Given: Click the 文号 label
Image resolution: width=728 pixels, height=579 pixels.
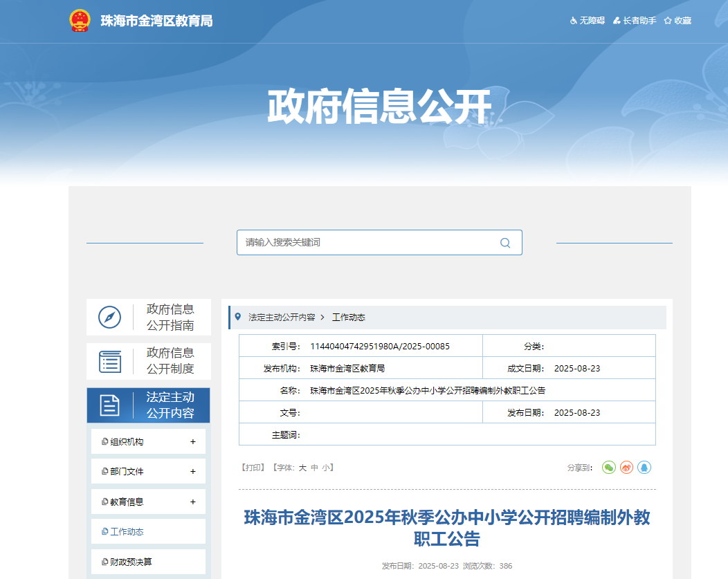Looking at the screenshot, I should (290, 412).
